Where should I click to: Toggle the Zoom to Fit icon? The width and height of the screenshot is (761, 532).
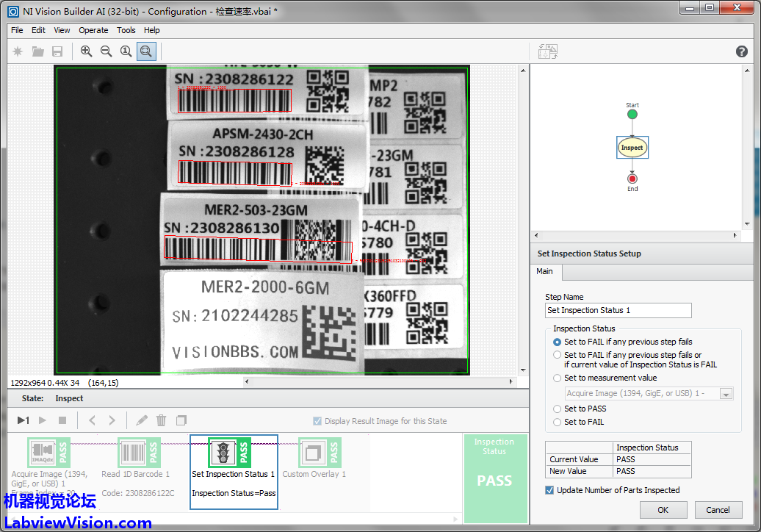pos(146,51)
